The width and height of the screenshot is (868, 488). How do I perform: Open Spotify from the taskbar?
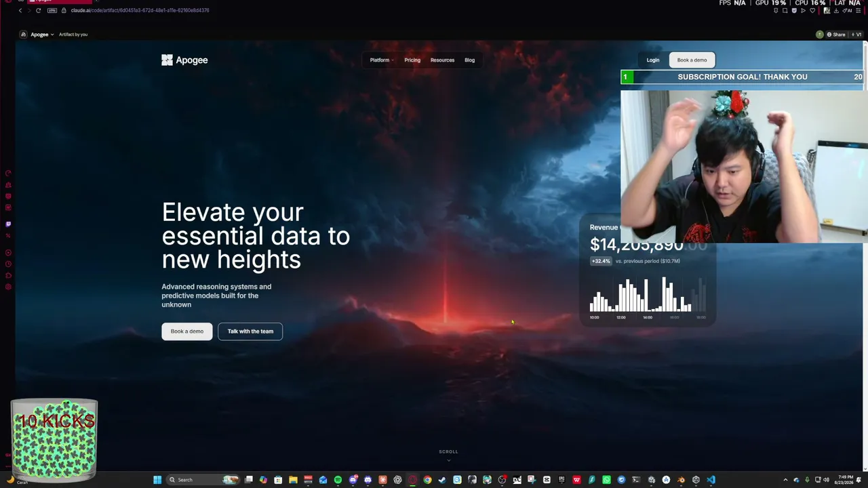(338, 480)
